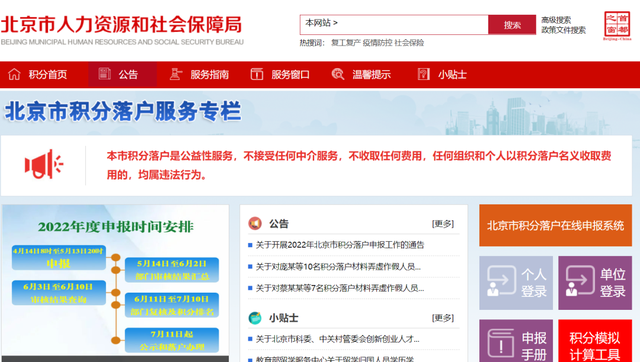This screenshot has width=640, height=362.
Task: Open notice 关于开展2022年北京市积分落户申报工作的通告
Action: pyautogui.click(x=340, y=245)
